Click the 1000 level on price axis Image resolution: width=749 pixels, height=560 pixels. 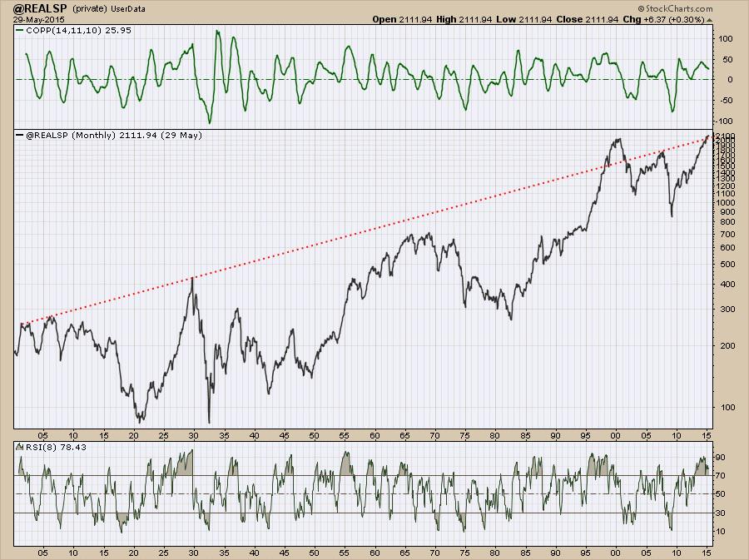click(x=722, y=202)
